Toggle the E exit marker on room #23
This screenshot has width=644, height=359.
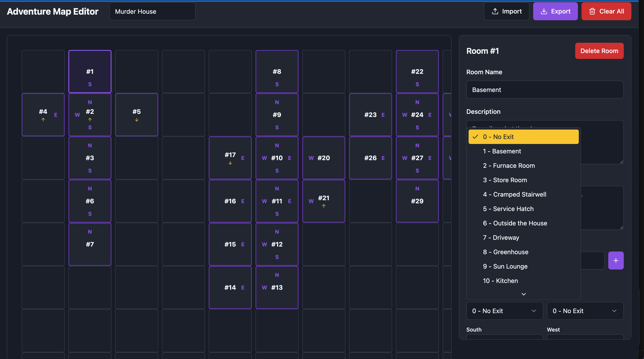[x=383, y=115]
